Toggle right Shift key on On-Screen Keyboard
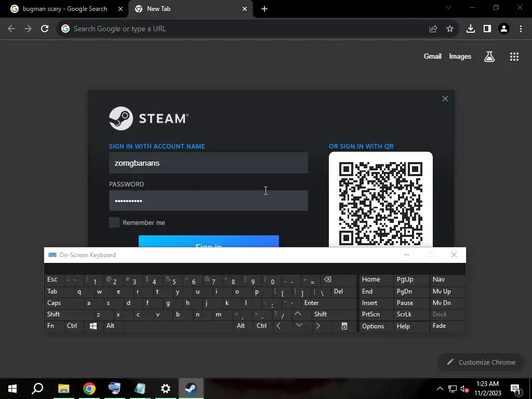This screenshot has height=399, width=532. pyautogui.click(x=334, y=314)
